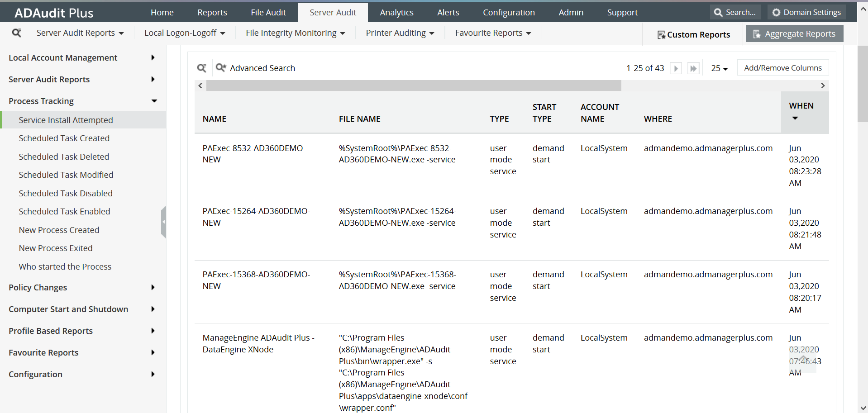The height and width of the screenshot is (413, 868).
Task: Switch to the Analytics tab
Action: [396, 12]
